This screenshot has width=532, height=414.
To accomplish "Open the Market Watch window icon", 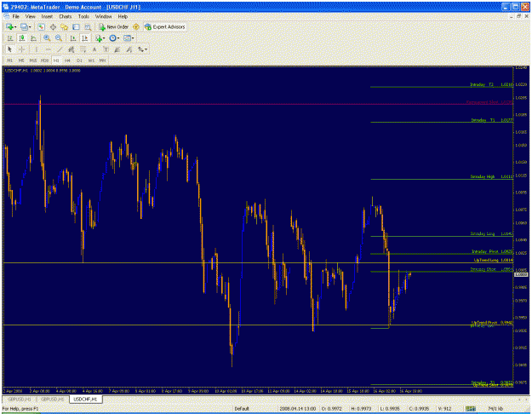I will [41, 26].
